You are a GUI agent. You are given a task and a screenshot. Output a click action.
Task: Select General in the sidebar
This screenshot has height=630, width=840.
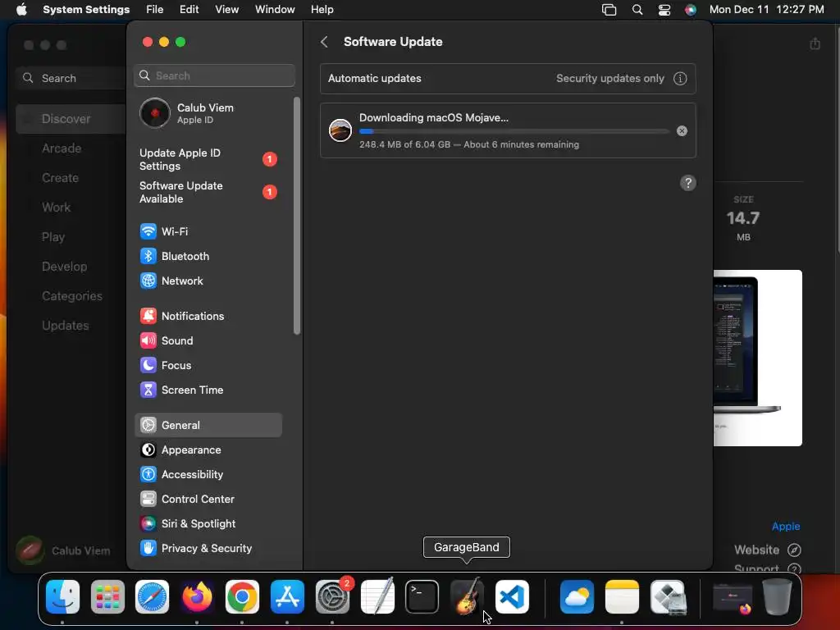click(208, 426)
